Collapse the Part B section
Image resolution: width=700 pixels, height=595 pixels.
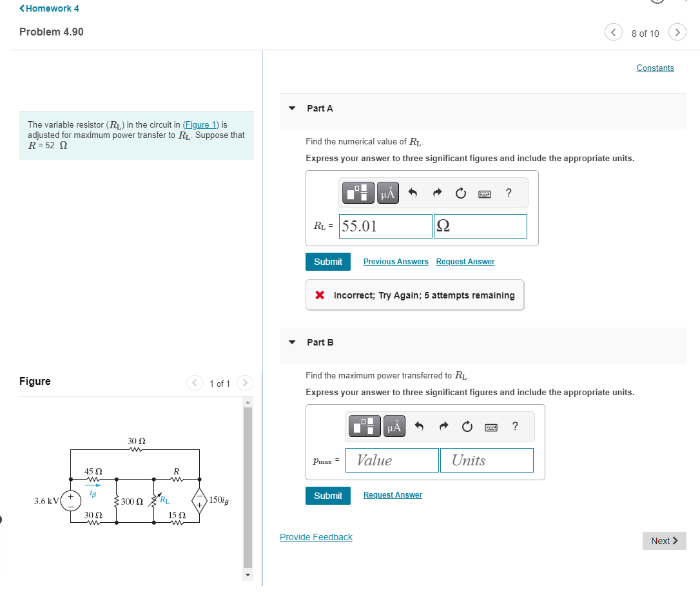tap(291, 342)
